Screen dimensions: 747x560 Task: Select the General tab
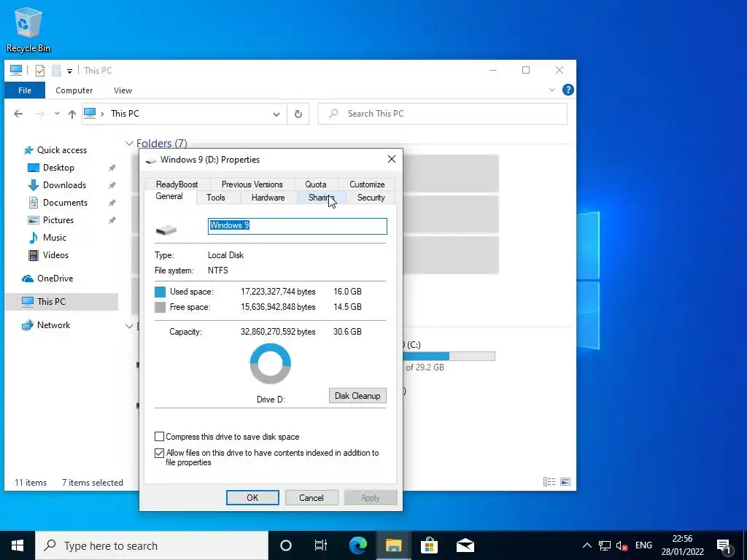pyautogui.click(x=169, y=196)
